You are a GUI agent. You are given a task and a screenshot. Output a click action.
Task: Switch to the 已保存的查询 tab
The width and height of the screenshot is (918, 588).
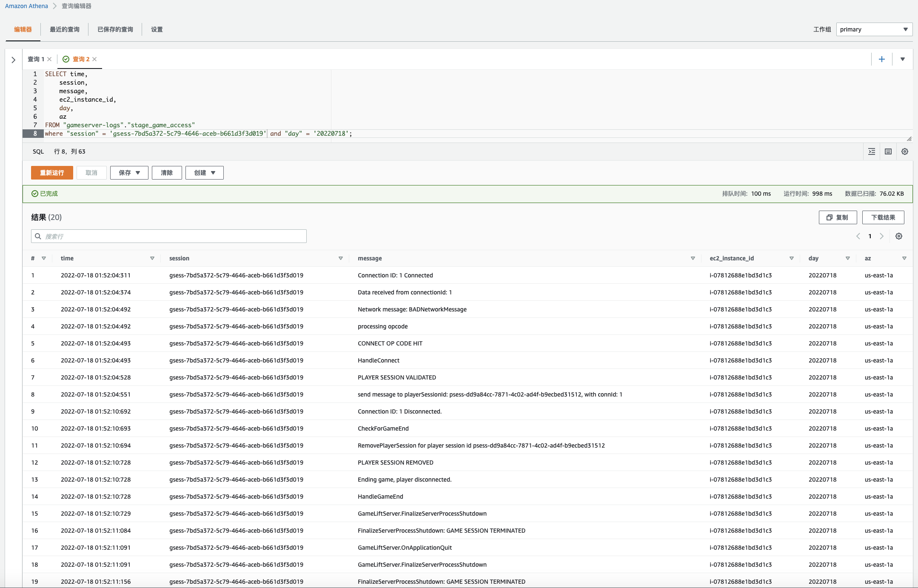[115, 29]
